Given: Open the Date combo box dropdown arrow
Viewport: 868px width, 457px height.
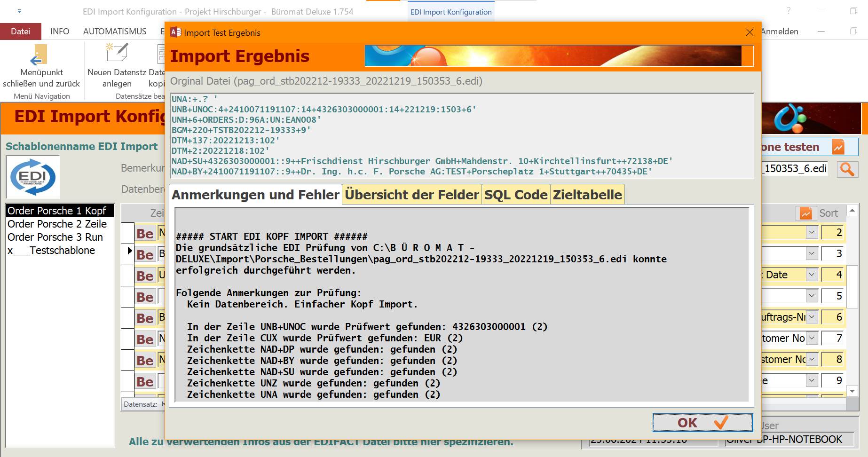Looking at the screenshot, I should click(812, 275).
